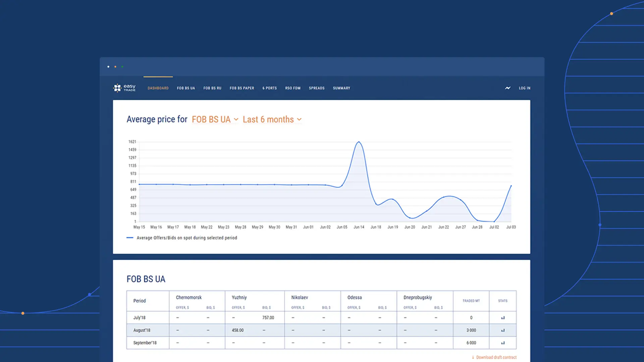Go to the FOB BS PAPER tab

(x=242, y=88)
